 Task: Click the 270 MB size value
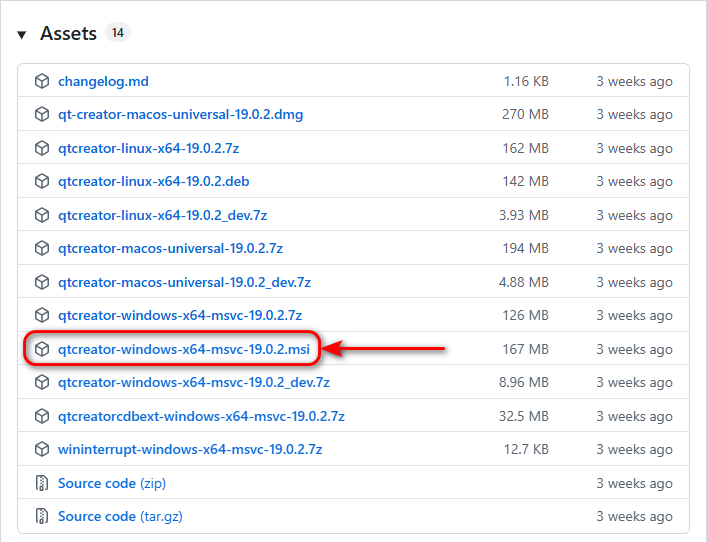[525, 115]
